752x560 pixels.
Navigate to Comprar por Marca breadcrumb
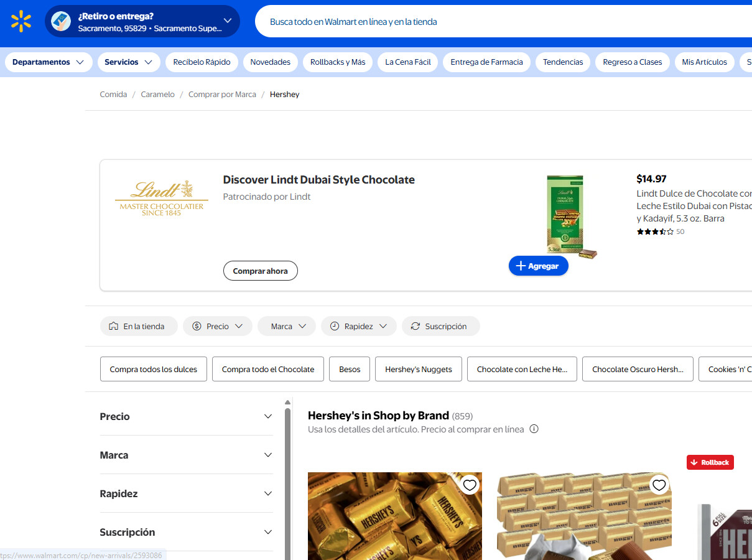pyautogui.click(x=222, y=95)
